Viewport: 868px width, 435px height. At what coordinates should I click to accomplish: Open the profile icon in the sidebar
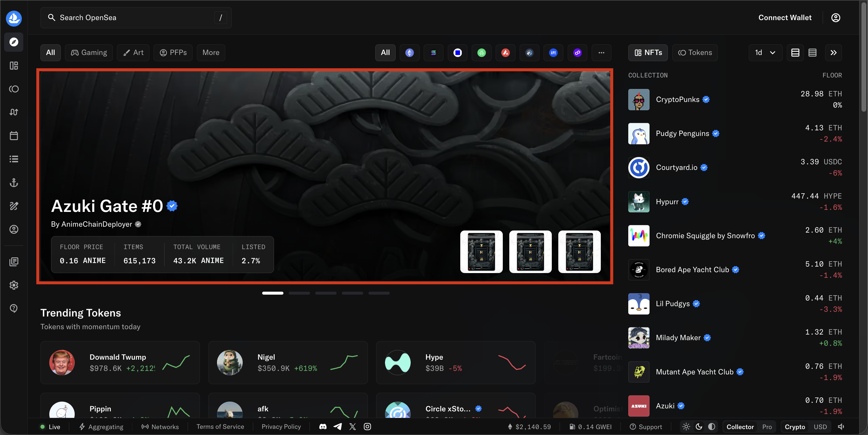(14, 229)
